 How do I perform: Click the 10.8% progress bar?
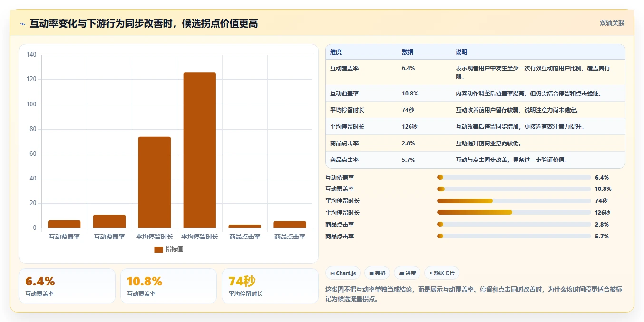[514, 189]
